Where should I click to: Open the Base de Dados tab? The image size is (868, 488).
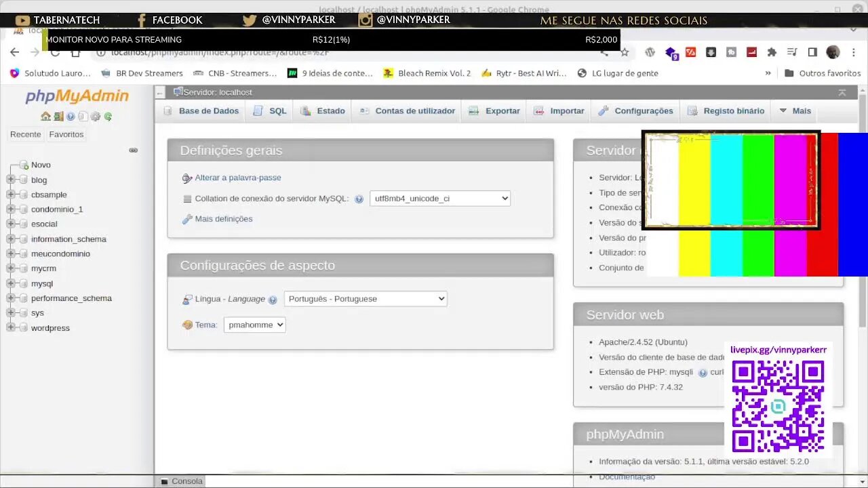click(x=201, y=111)
